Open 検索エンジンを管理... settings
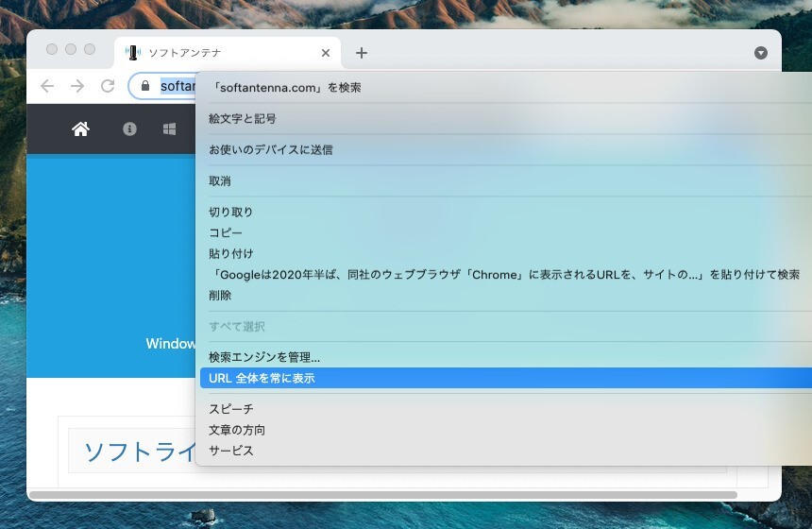812x529 pixels. [264, 357]
